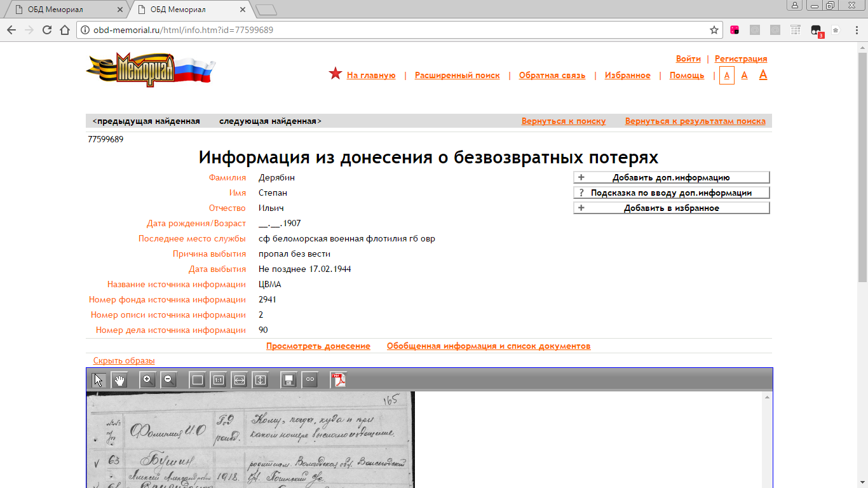Screen dimensions: 868x488
Task: Open Подсказка по вводу доп.информации
Action: [x=672, y=193]
